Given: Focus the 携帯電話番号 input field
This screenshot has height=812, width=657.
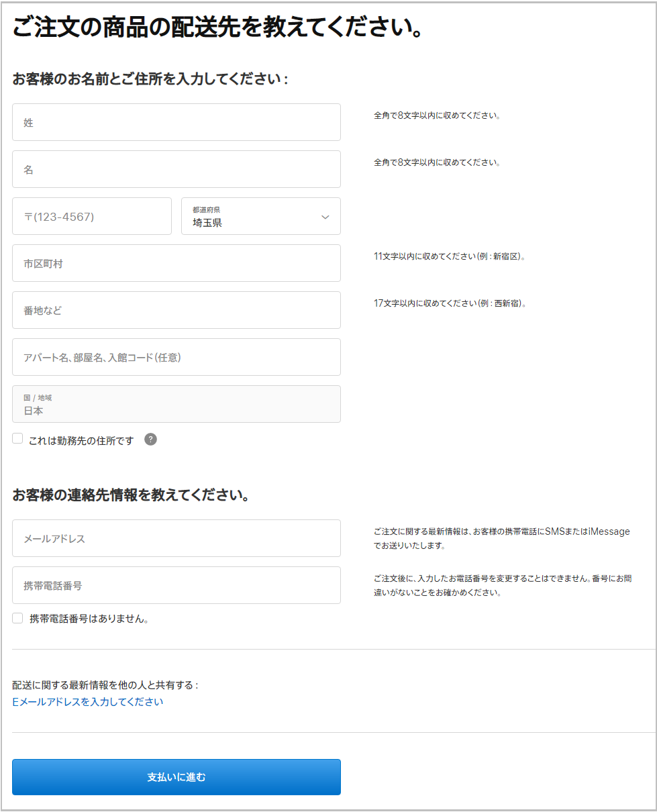Looking at the screenshot, I should pos(176,585).
